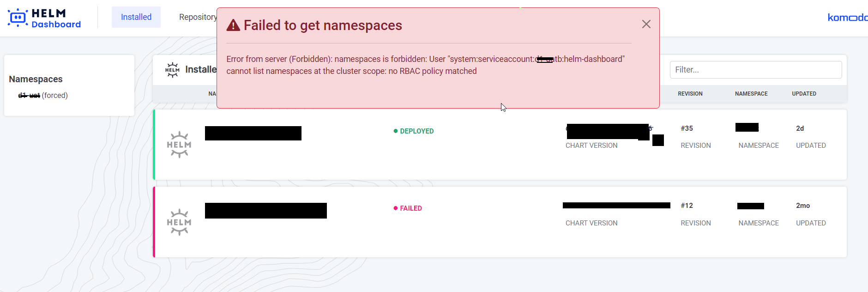
Task: Click the Helm wheel icon on the DEPLOYED release
Action: (179, 143)
